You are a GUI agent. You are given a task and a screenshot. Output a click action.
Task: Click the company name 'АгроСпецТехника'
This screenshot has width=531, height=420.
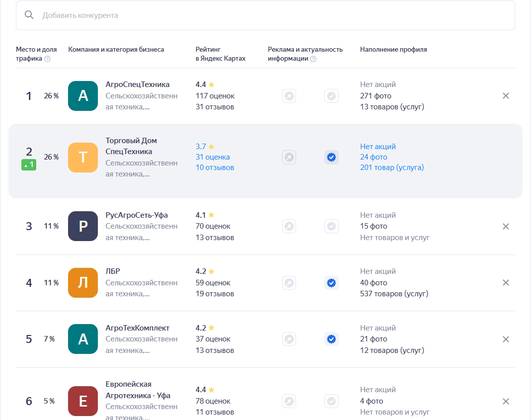(138, 84)
